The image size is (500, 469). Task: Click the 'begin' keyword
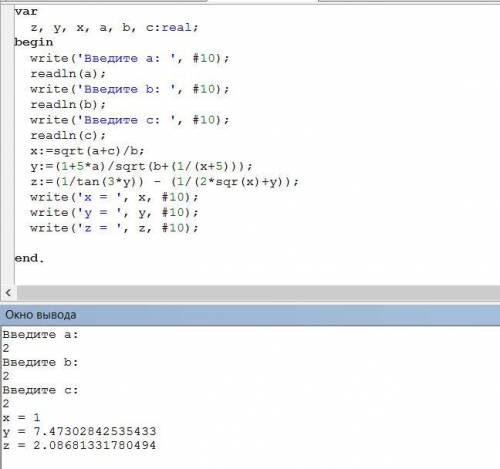point(34,42)
